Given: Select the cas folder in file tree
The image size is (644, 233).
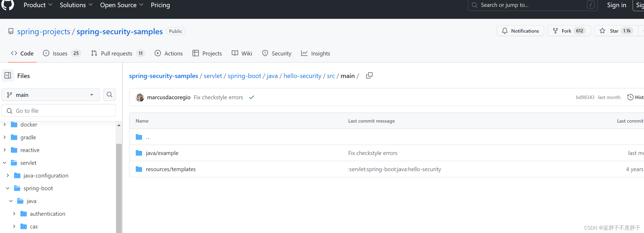Looking at the screenshot, I should point(34,226).
